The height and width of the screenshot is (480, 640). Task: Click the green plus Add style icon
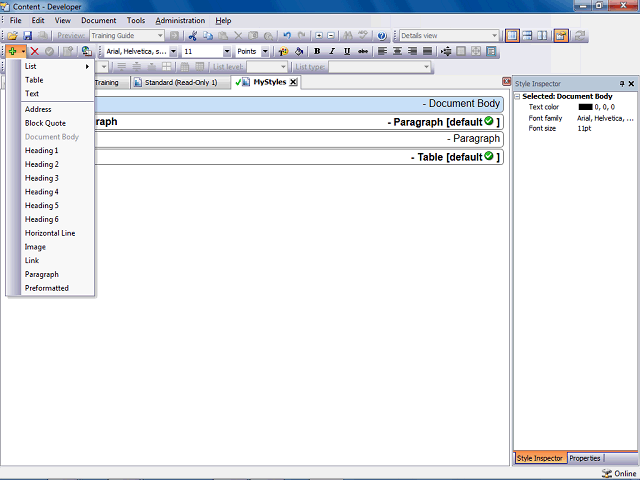tap(13, 51)
